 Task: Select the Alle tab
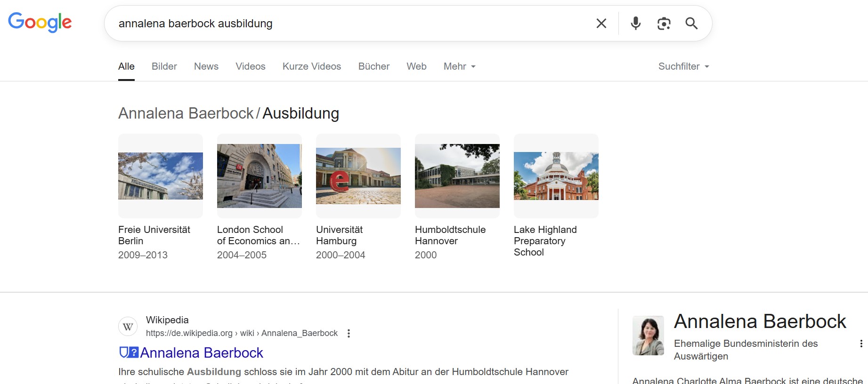click(126, 66)
